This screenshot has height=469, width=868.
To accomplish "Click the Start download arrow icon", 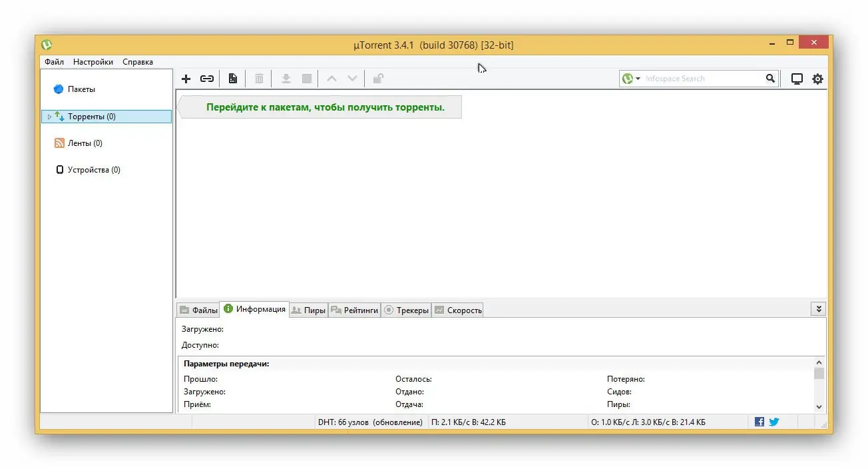I will click(286, 79).
